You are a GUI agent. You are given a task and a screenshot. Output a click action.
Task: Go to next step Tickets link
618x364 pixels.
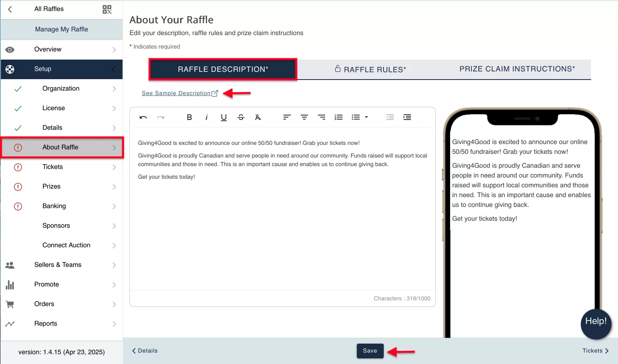click(x=596, y=351)
